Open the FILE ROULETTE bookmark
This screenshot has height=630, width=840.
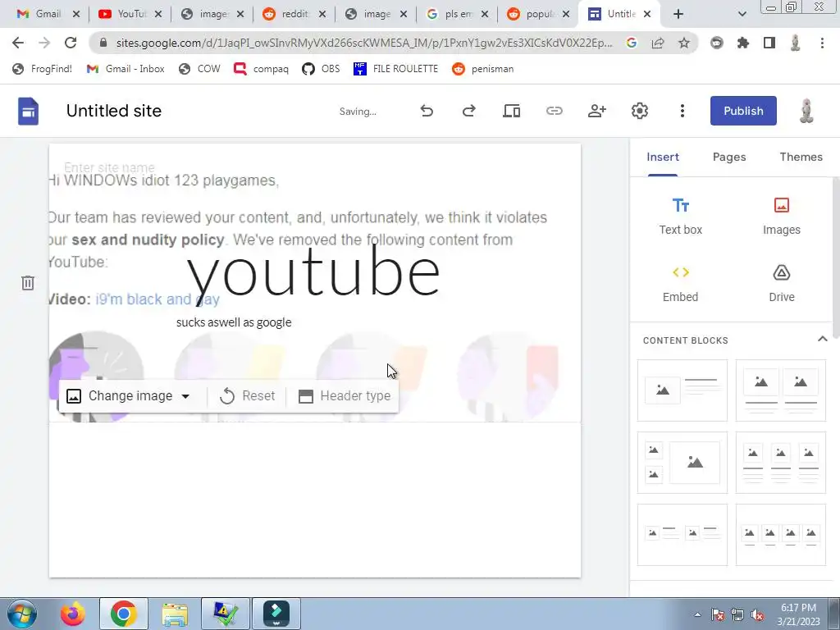pos(395,69)
